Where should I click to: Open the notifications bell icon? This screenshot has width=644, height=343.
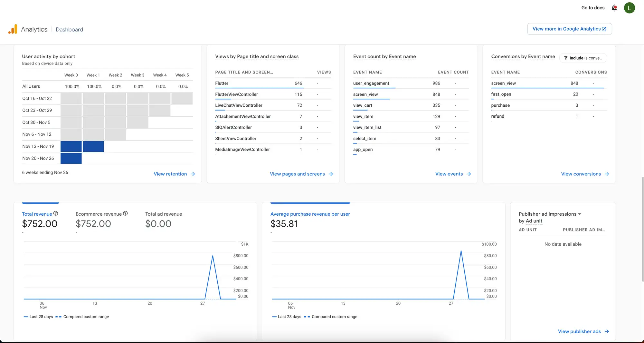coord(614,8)
